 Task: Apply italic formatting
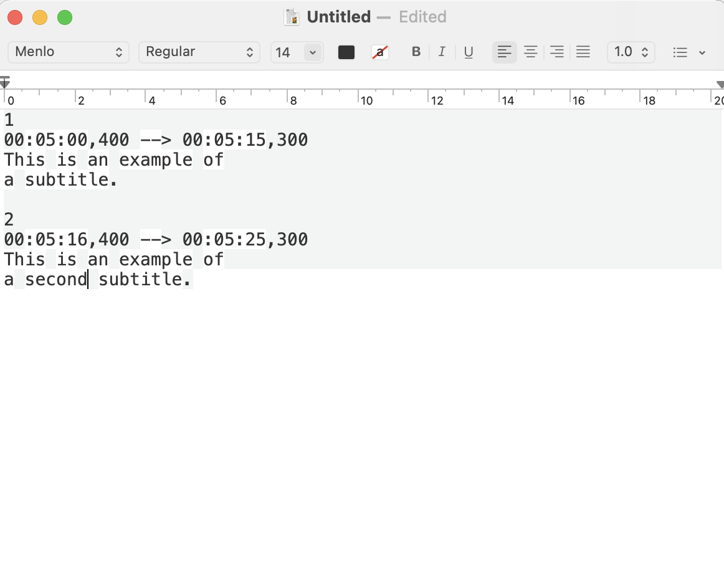pyautogui.click(x=442, y=52)
